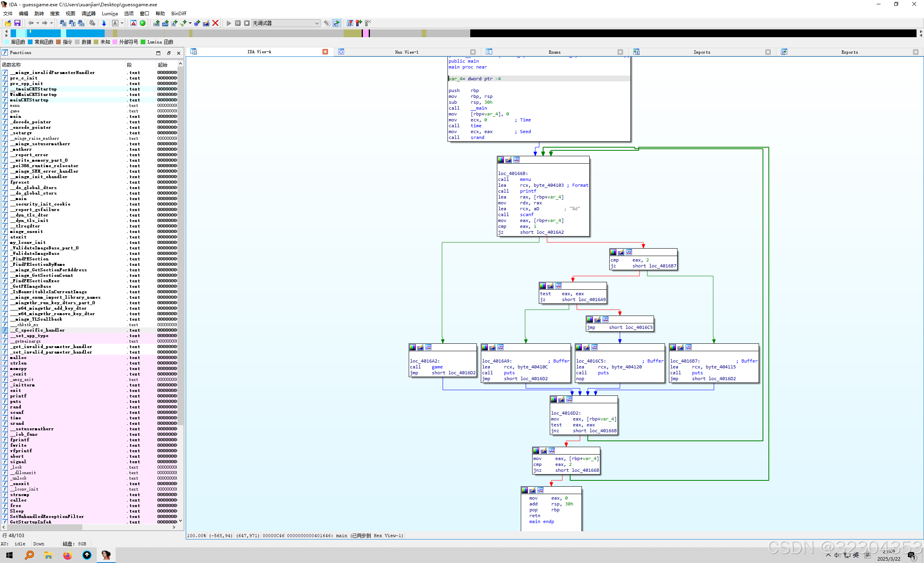Click the blue jump-down arrow icon

point(104,23)
